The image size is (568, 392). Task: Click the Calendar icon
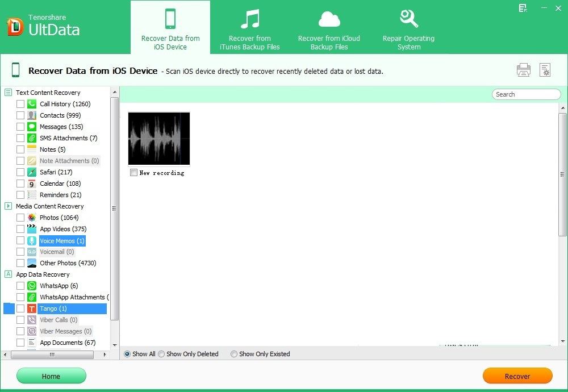tap(32, 184)
